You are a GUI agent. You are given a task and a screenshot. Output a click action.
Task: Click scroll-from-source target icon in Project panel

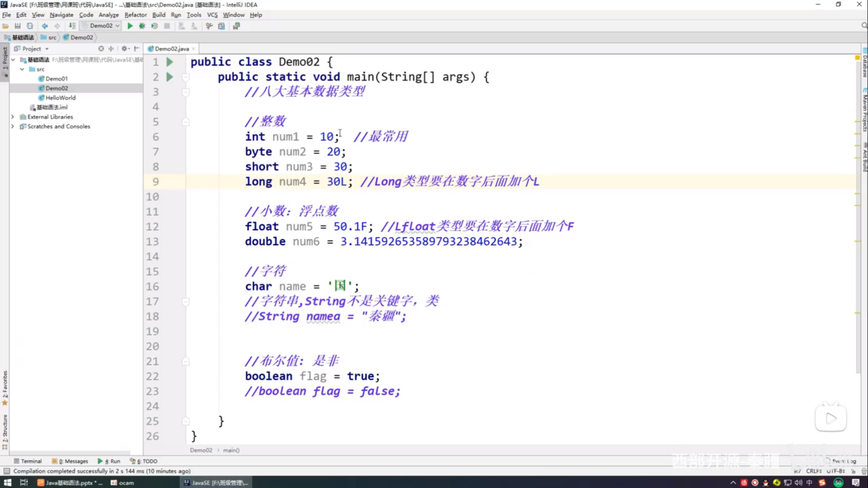coord(101,48)
